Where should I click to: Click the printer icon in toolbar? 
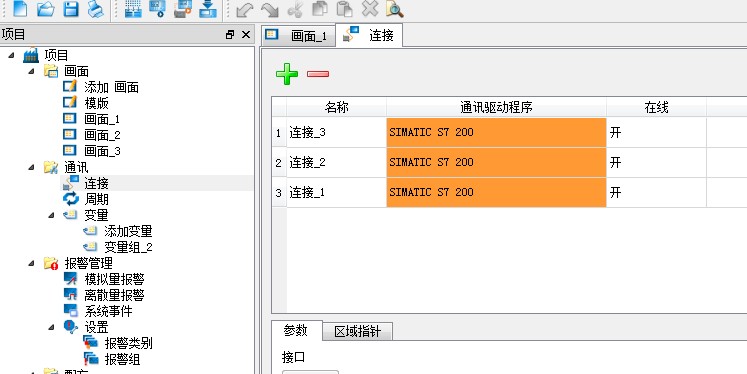[x=95, y=9]
